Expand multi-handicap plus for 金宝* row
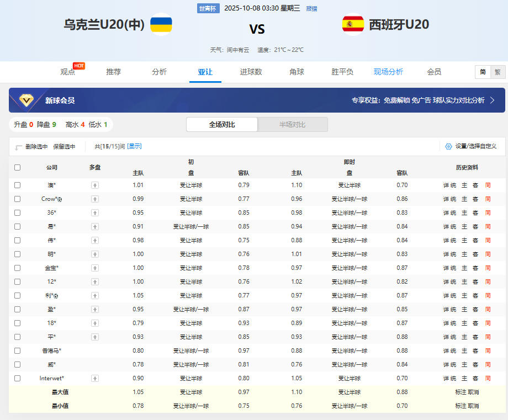 pos(95,268)
